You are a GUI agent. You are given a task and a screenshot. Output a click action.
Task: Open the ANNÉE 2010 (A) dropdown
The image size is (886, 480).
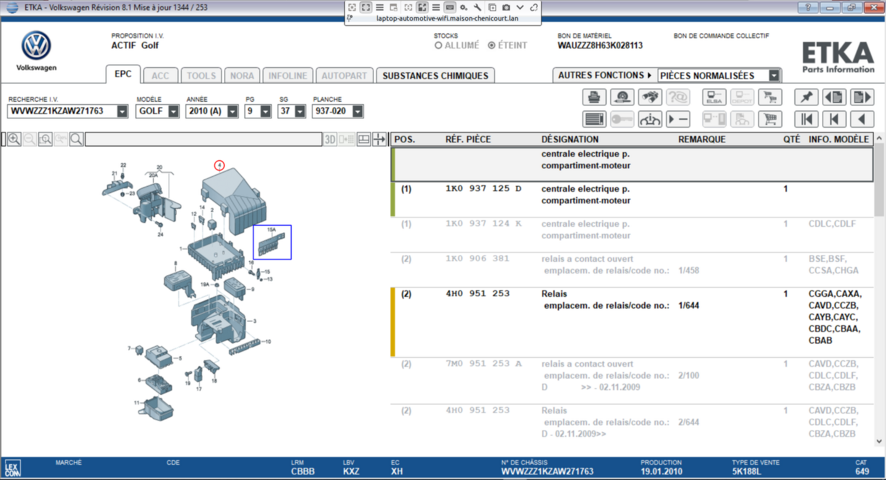pos(232,111)
